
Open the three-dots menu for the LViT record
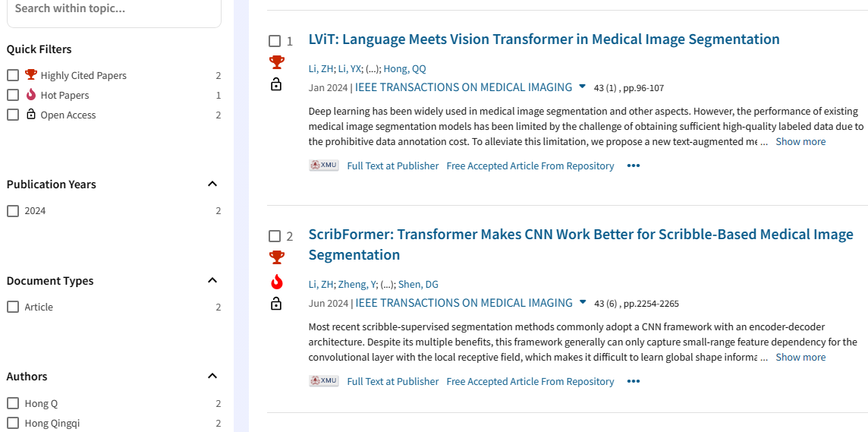pos(634,166)
